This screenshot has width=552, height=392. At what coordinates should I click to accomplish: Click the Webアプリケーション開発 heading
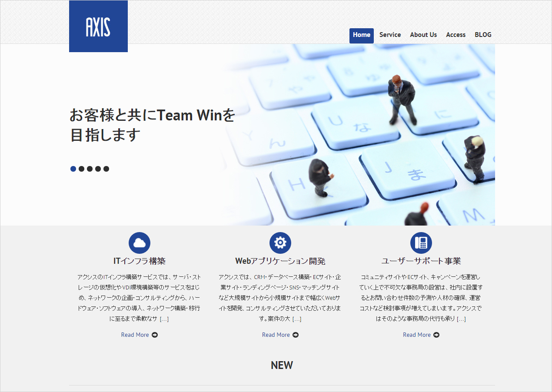pyautogui.click(x=280, y=261)
